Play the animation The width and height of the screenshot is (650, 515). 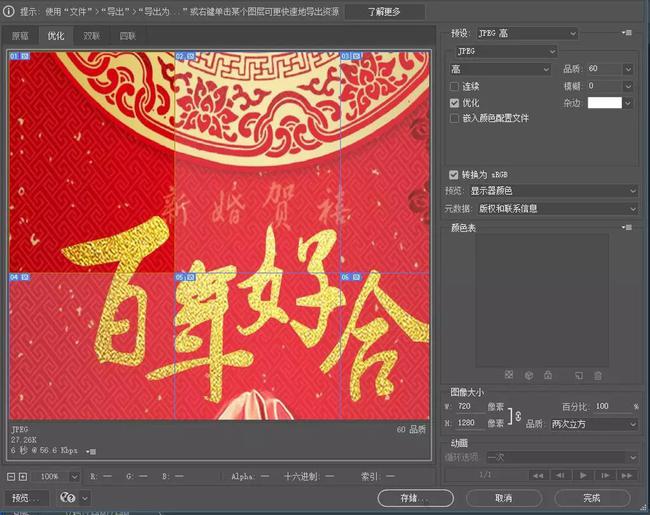point(583,475)
